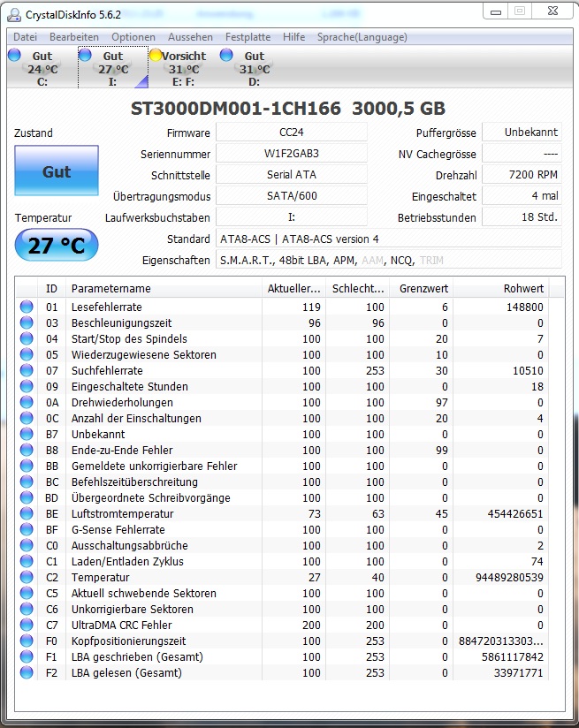
Task: Open the Sprache(Language) menu
Action: point(362,37)
